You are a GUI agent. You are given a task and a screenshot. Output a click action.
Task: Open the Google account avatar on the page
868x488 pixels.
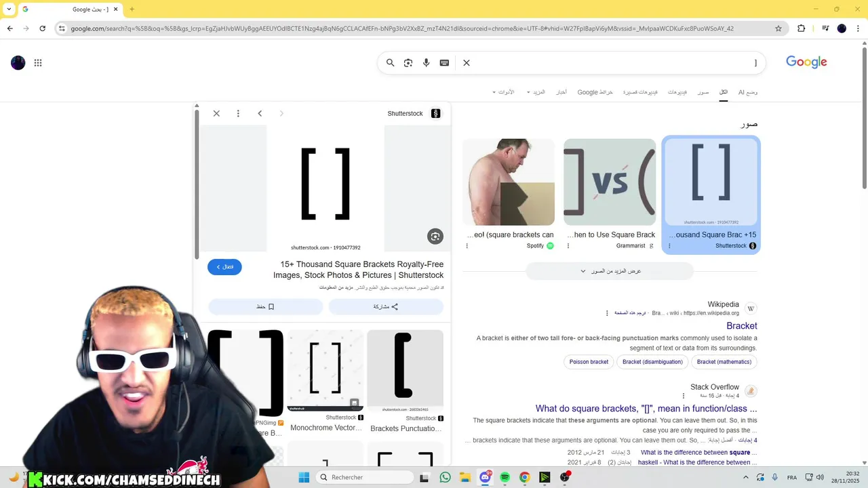point(18,63)
